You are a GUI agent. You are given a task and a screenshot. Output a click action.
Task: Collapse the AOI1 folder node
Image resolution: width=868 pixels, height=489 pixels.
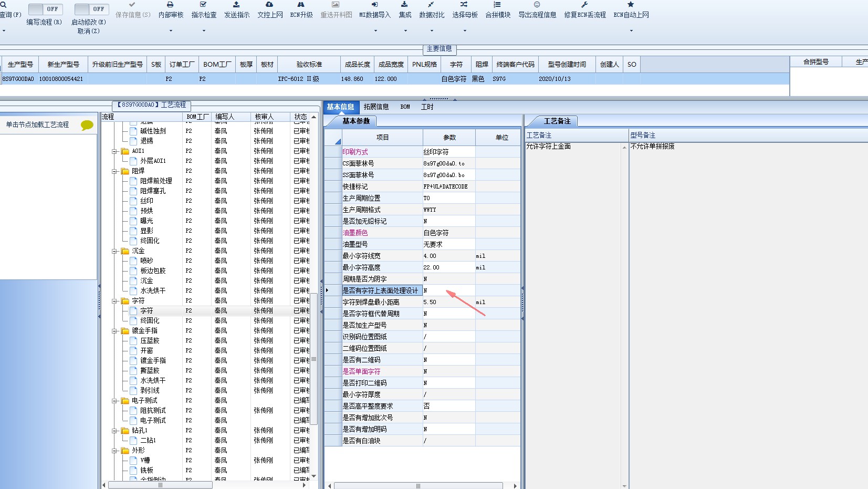[x=114, y=151]
